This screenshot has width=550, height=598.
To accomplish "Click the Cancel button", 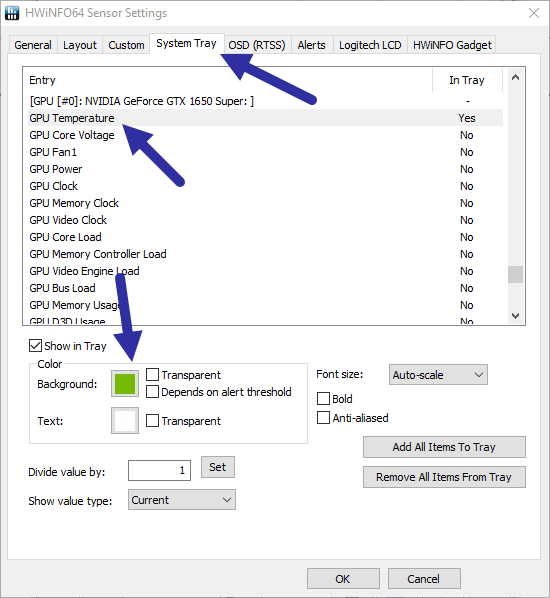I will pyautogui.click(x=424, y=579).
